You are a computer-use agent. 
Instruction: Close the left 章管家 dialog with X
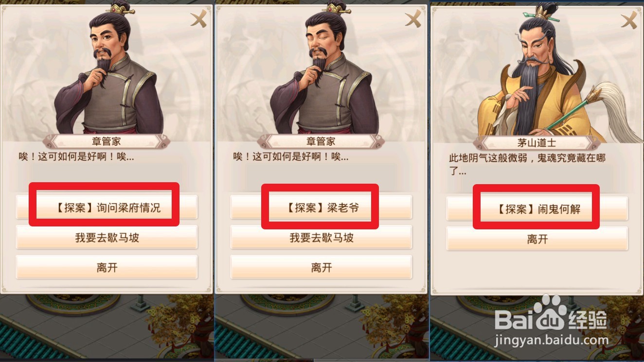coord(198,19)
